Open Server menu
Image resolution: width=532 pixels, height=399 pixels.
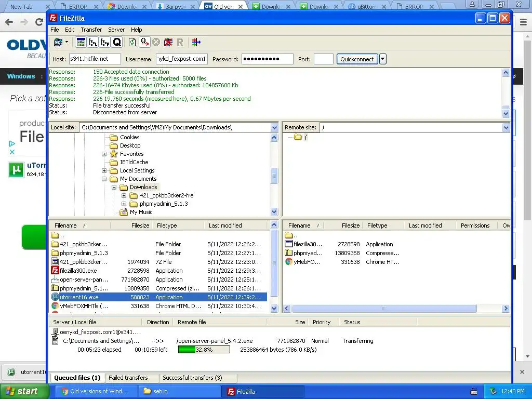point(116,30)
